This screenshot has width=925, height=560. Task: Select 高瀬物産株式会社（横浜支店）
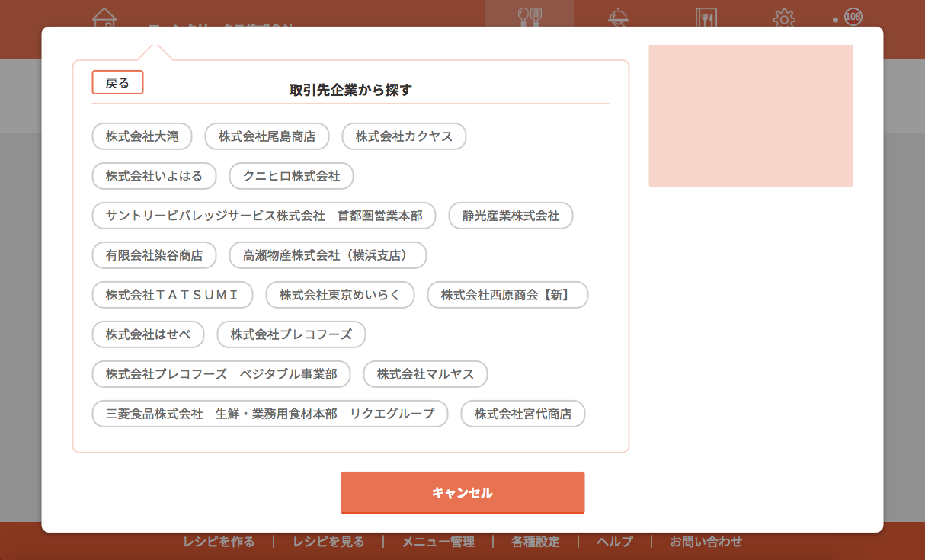coord(328,255)
